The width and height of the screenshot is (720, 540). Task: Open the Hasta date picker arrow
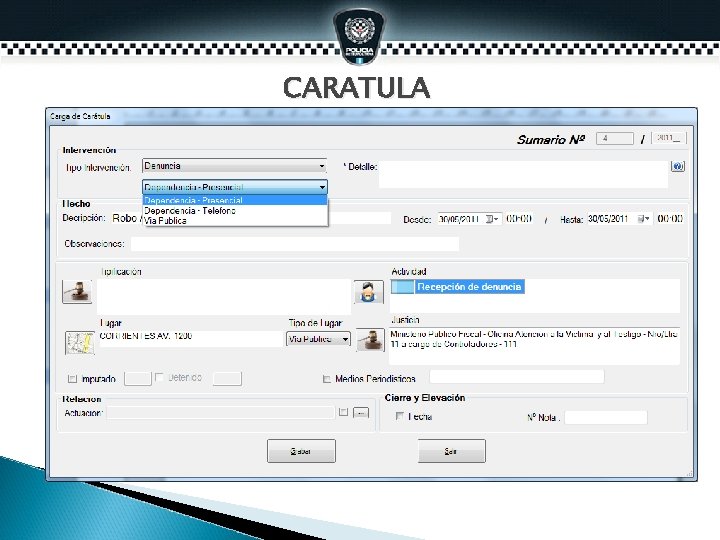coord(644,219)
